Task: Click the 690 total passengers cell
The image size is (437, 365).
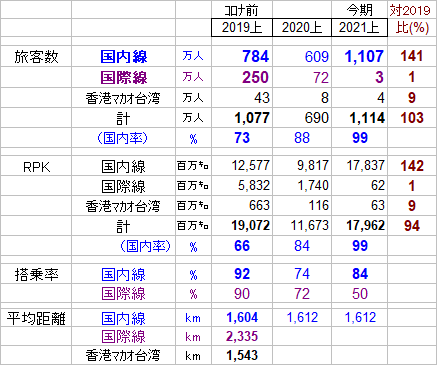Action: (317, 118)
